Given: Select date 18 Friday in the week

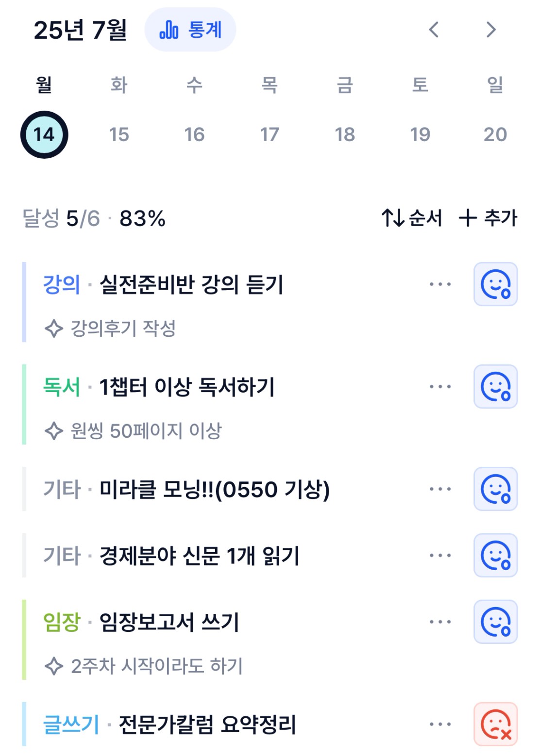Looking at the screenshot, I should 345,134.
